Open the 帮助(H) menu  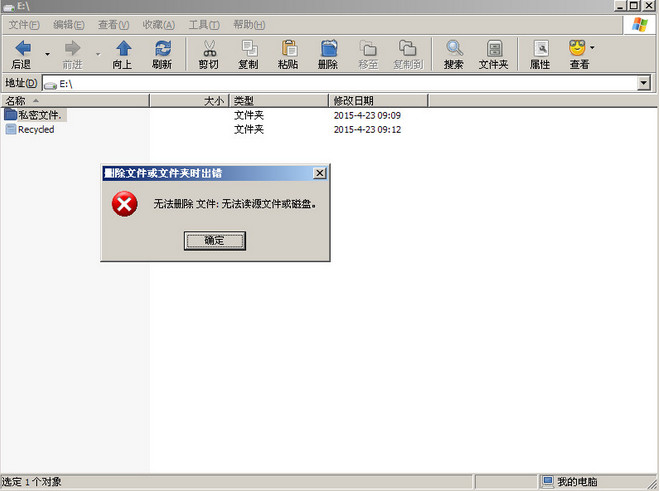249,25
